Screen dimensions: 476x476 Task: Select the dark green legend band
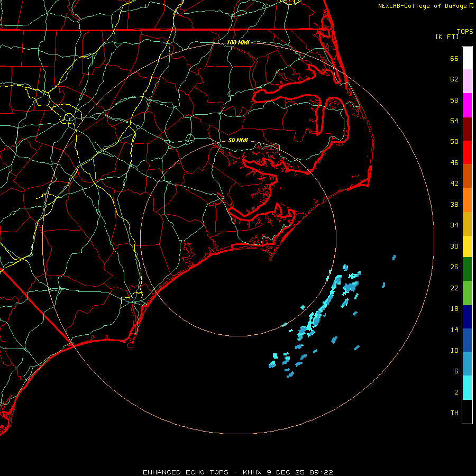467,269
